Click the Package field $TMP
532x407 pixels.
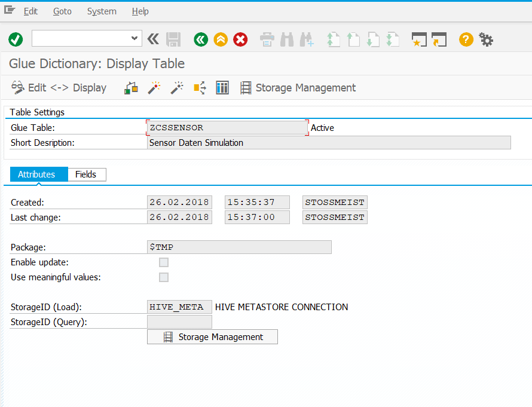239,247
